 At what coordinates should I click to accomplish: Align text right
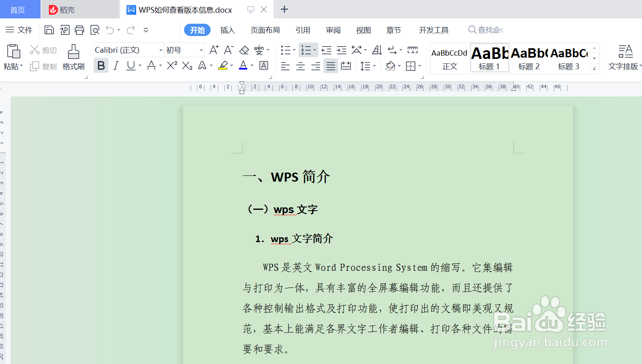pos(316,66)
